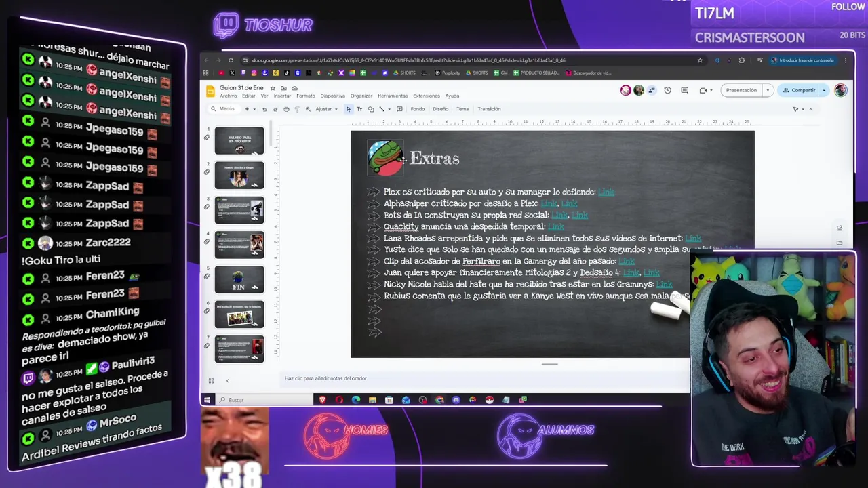Screen dimensions: 868x488
Task: Open Link for Lana Rhoades line
Action: coord(693,238)
